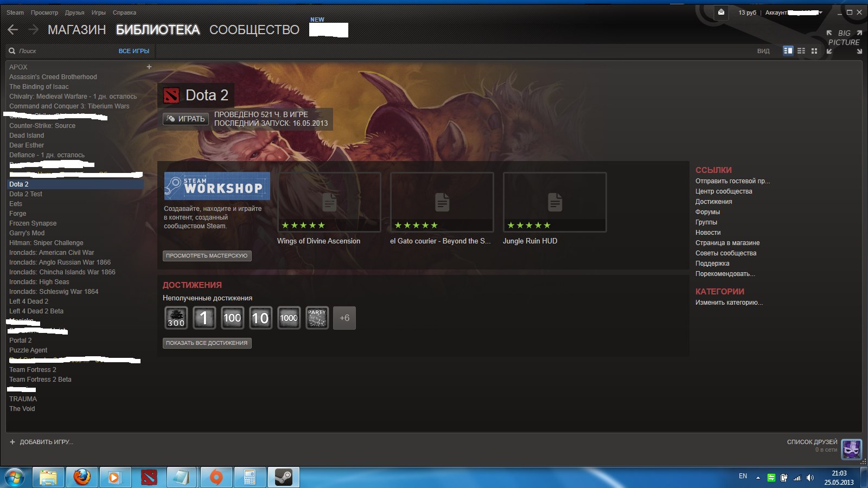This screenshot has width=868, height=488.
Task: Click the friends list avatar icon
Action: pyautogui.click(x=851, y=449)
